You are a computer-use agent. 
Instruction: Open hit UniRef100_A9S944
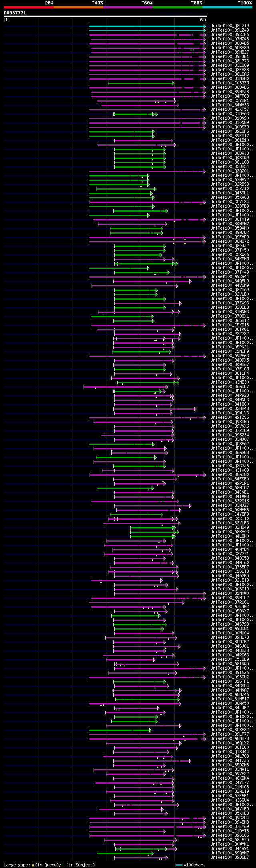pyautogui.click(x=230, y=277)
